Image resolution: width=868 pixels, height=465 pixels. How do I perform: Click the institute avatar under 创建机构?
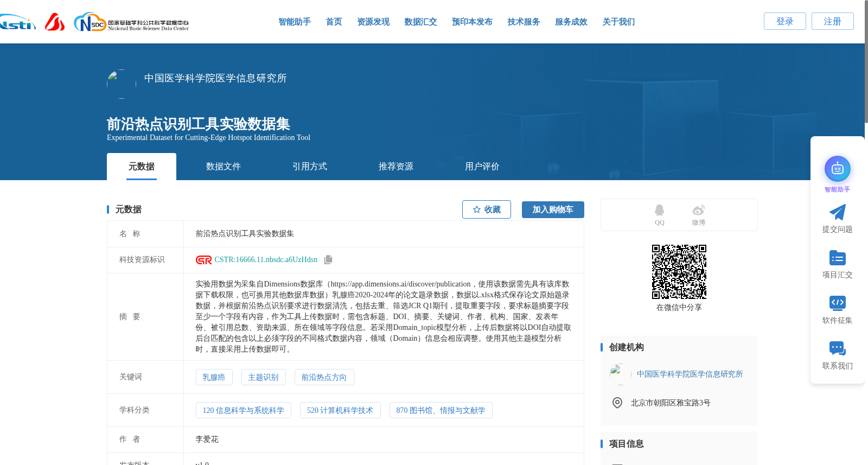point(621,374)
